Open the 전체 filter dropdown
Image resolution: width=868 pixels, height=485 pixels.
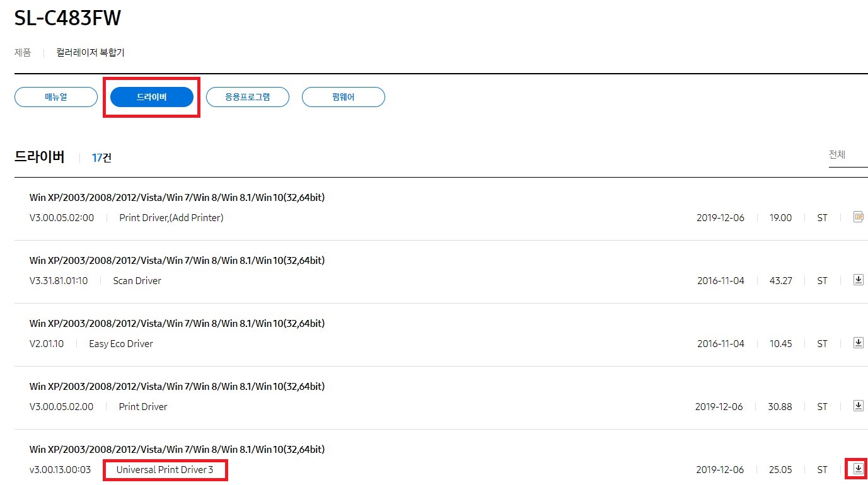(848, 155)
